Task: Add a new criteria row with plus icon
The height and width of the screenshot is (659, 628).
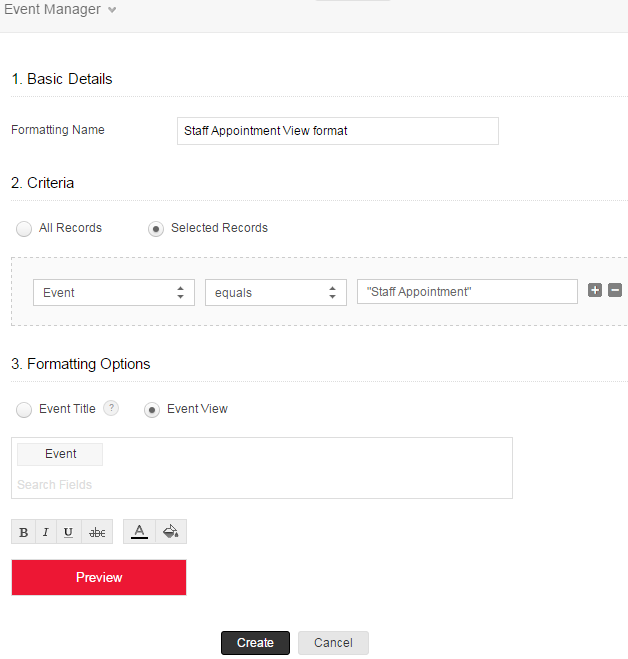Action: pos(595,291)
